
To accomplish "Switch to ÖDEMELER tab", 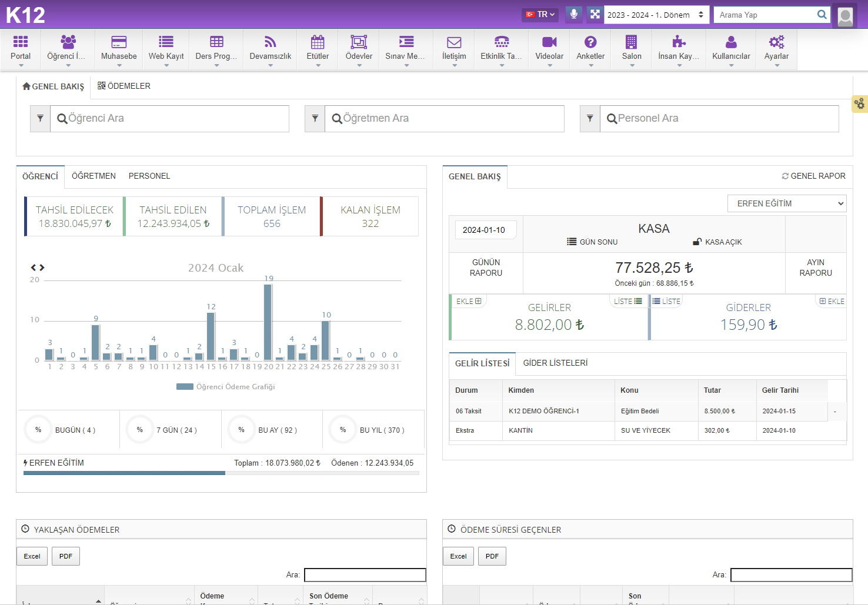I will 124,86.
